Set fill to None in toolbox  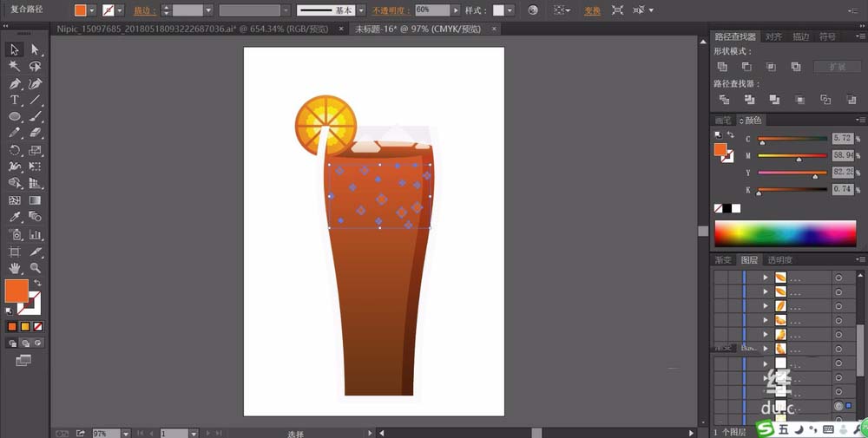coord(37,327)
